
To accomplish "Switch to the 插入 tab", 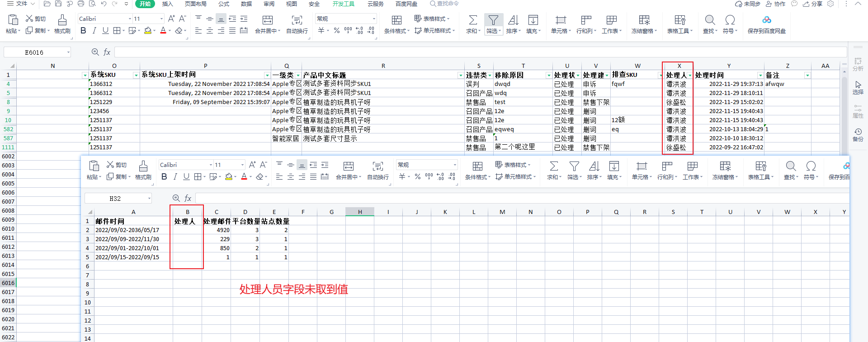I will (x=168, y=4).
